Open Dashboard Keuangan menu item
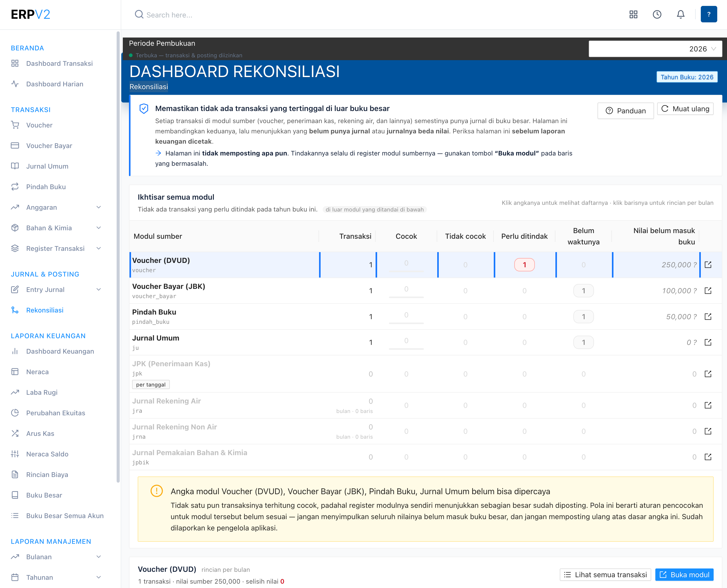Screen dimensions: 727x588 [x=60, y=351]
